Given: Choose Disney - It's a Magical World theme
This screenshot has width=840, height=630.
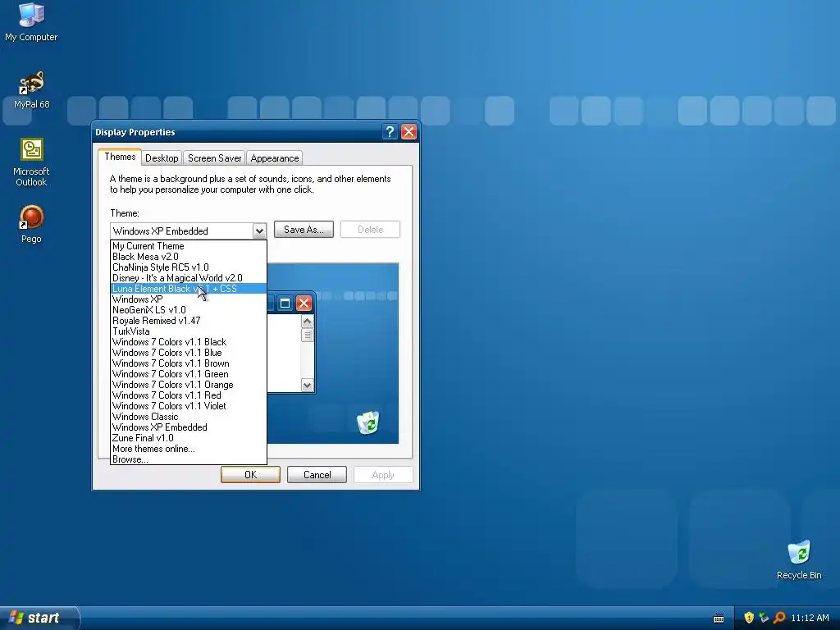Looking at the screenshot, I should (x=189, y=278).
